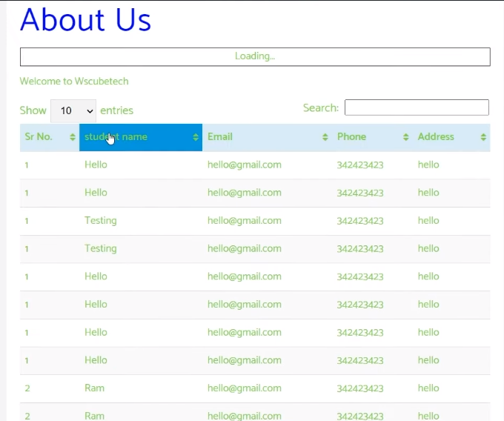Click into the Search input field
Image resolution: width=504 pixels, height=421 pixels.
(x=417, y=107)
